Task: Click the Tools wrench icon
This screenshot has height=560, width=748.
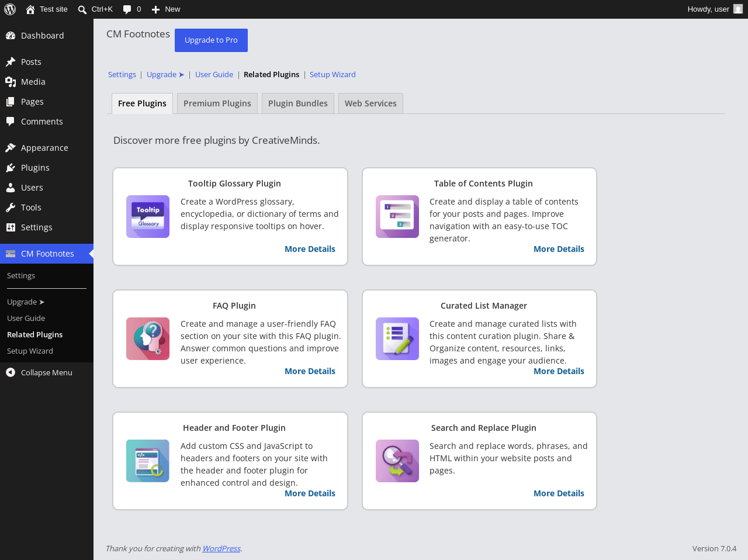Action: coord(11,208)
